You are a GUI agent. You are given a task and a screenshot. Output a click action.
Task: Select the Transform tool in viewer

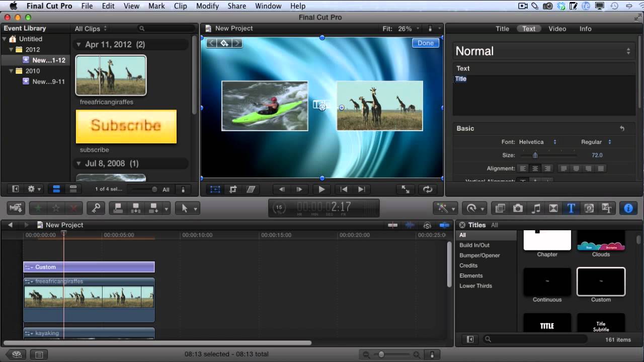tap(215, 190)
